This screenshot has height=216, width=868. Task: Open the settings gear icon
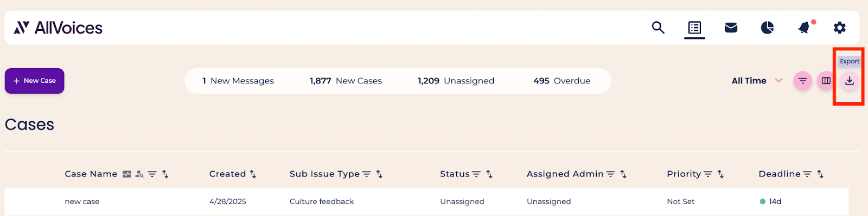840,28
